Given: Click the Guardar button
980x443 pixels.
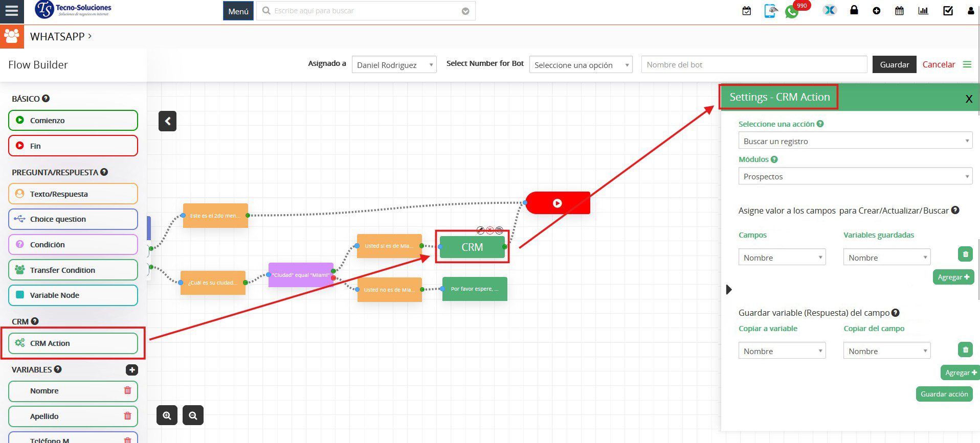Looking at the screenshot, I should [x=894, y=64].
